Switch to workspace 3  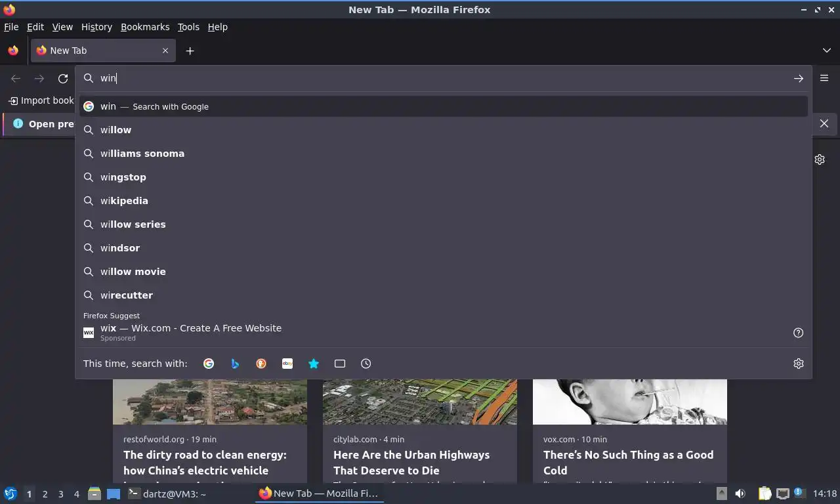point(61,494)
